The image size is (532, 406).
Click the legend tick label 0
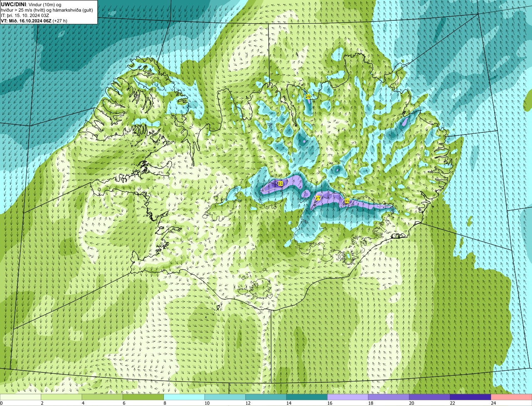point(2,403)
